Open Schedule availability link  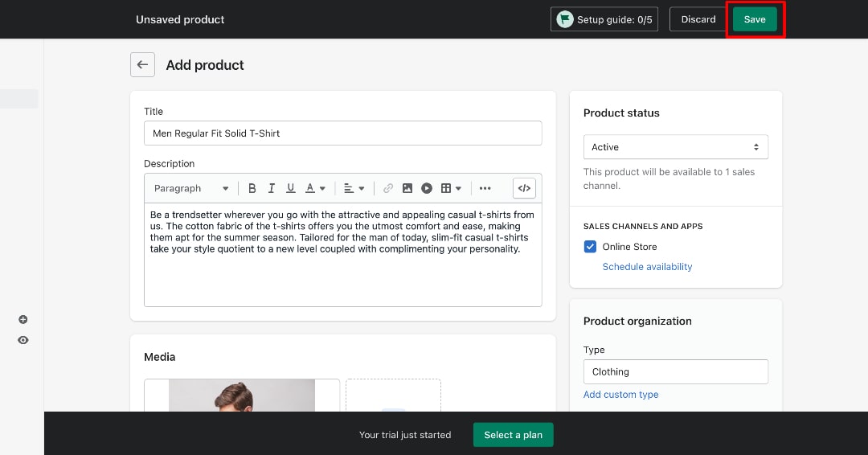(647, 266)
